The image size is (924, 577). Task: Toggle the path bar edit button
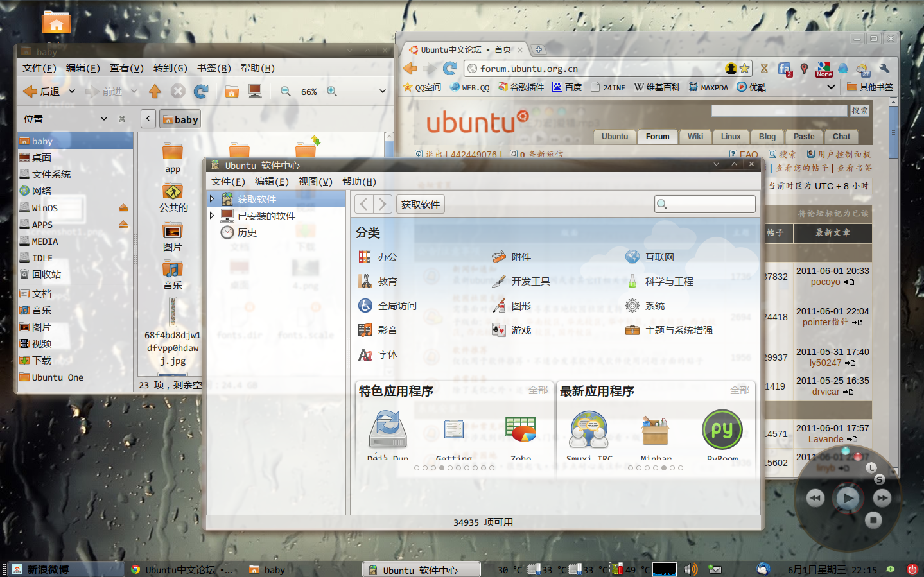click(148, 119)
